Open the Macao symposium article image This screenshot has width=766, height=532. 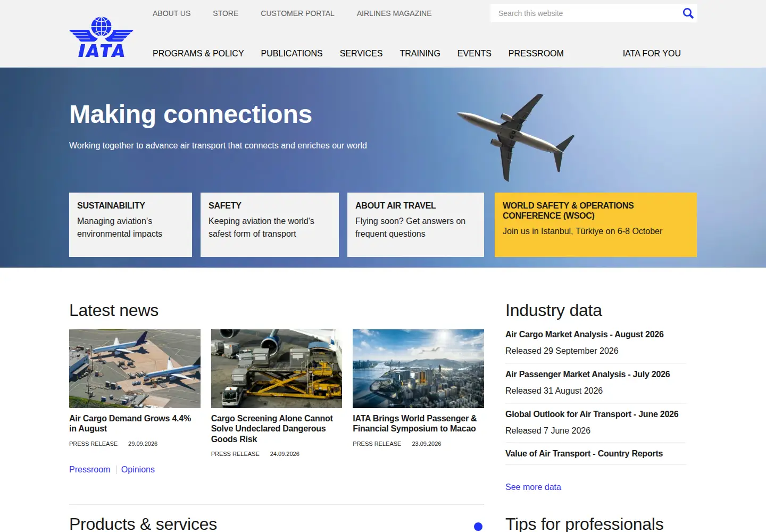click(418, 369)
